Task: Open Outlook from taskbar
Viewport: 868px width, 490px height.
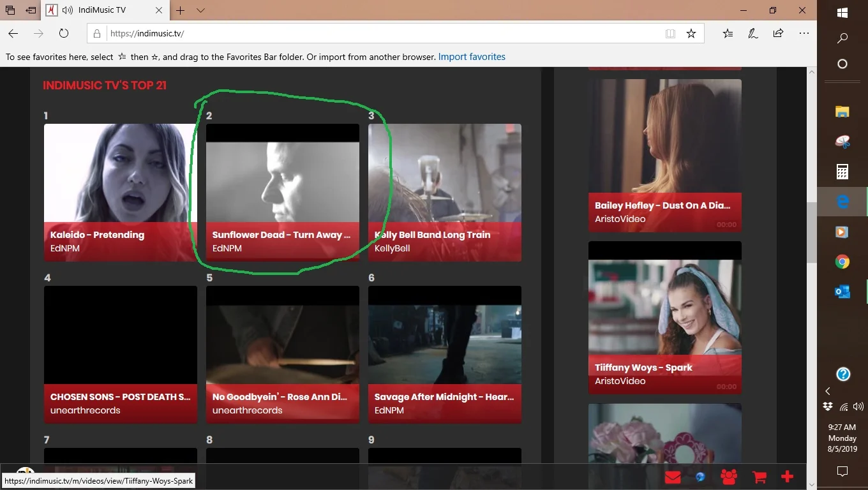Action: coord(842,292)
